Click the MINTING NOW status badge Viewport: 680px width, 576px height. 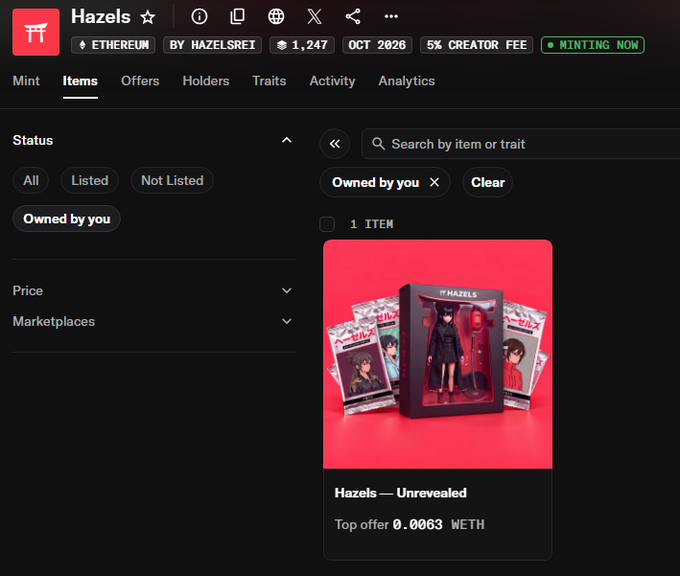point(593,45)
